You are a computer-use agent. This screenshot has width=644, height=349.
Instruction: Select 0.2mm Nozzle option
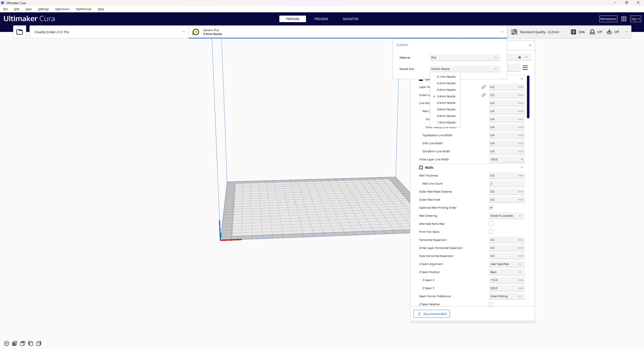pyautogui.click(x=445, y=83)
